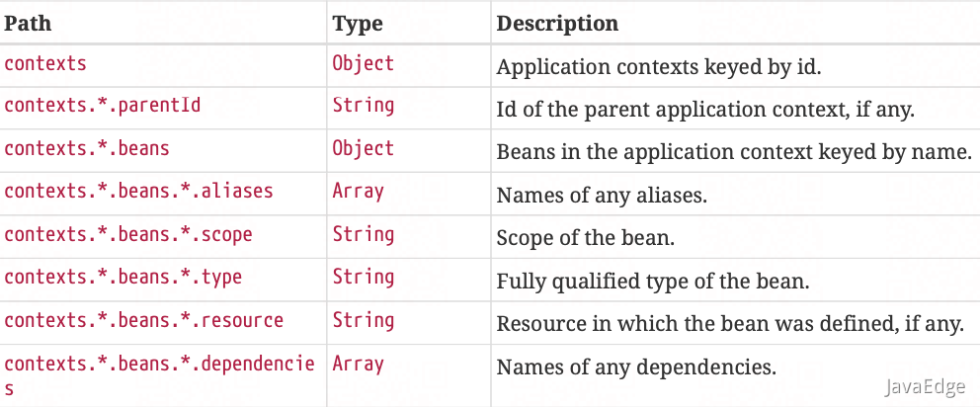Select "Names of any dependencies." text
The height and width of the screenshot is (407, 980).
tap(636, 367)
